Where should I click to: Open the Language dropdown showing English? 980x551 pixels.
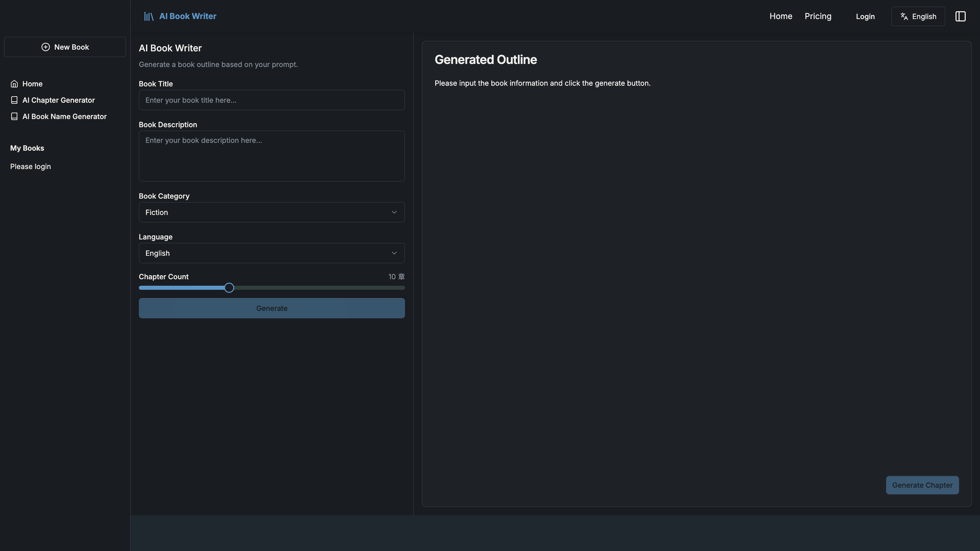click(272, 253)
